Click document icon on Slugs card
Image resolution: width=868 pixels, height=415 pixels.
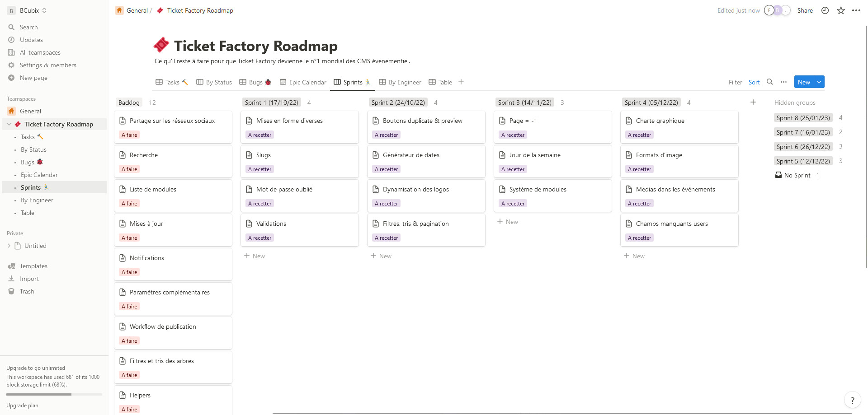click(x=249, y=155)
